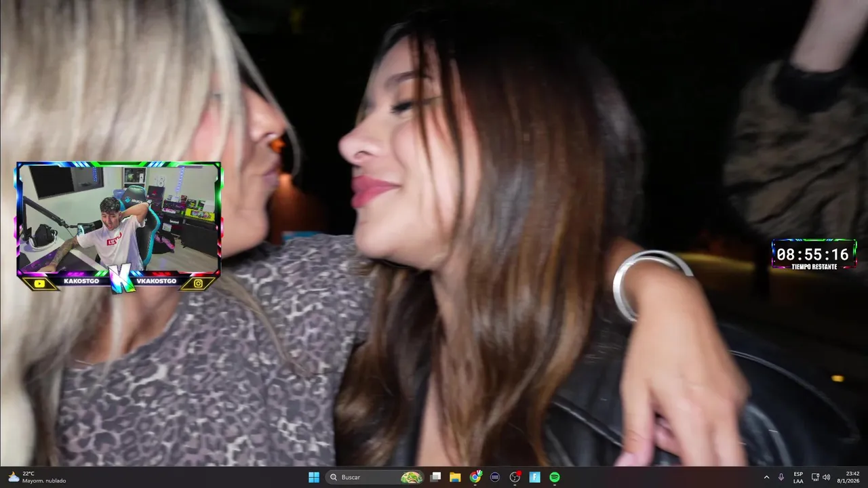Open File Explorer from the taskbar
The height and width of the screenshot is (488, 868).
[455, 477]
